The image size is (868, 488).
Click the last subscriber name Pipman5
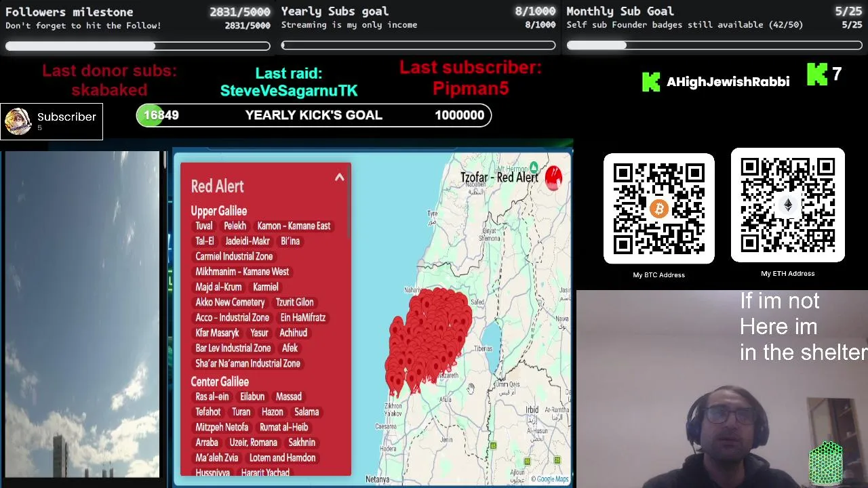[x=471, y=88]
